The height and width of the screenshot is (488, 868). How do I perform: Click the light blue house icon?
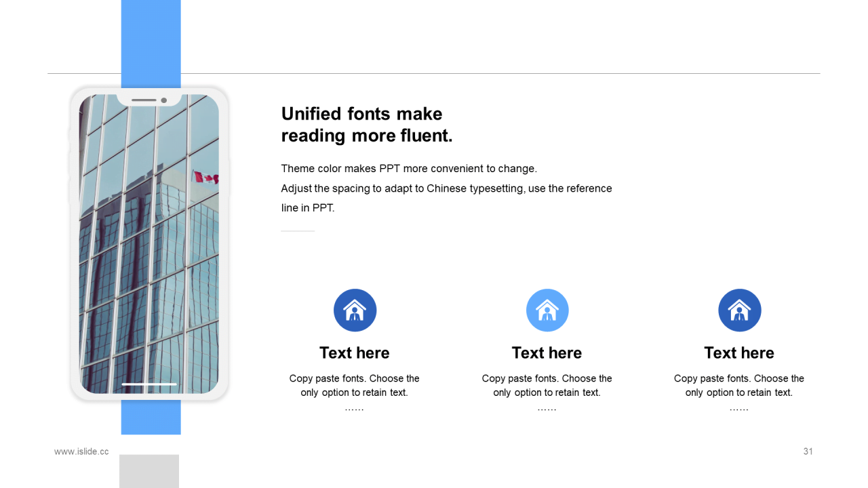point(547,310)
